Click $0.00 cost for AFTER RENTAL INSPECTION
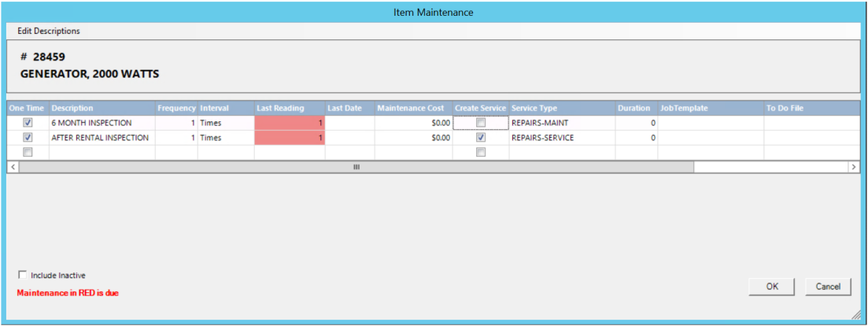This screenshot has height=326, width=868. 413,137
